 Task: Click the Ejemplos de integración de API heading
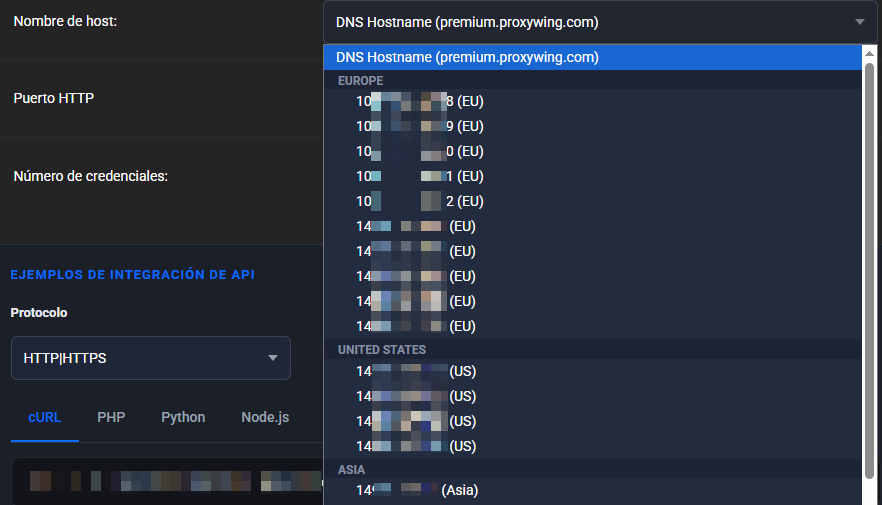pyautogui.click(x=133, y=274)
